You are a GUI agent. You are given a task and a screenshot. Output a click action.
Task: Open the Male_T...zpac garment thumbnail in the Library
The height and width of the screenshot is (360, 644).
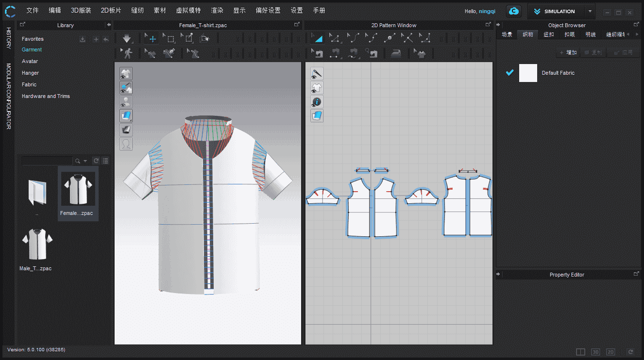tap(36, 244)
